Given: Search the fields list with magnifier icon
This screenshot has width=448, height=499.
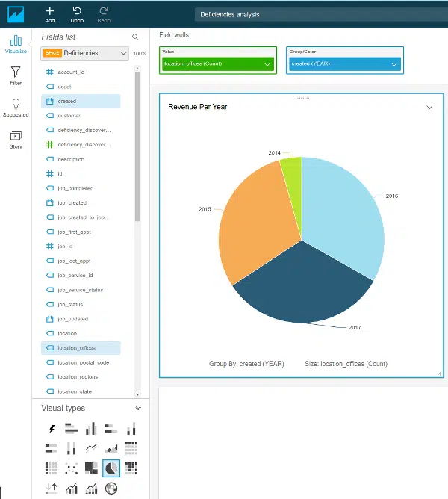Looking at the screenshot, I should point(135,37).
